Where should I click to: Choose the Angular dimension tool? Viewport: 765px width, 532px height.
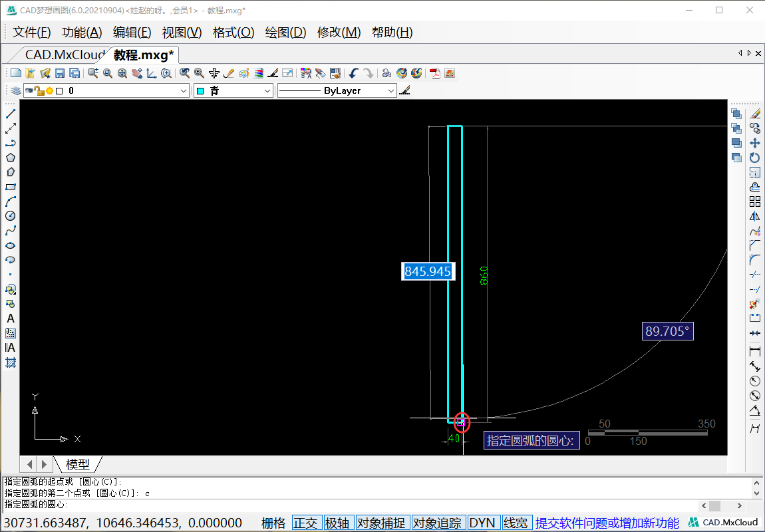tap(755, 410)
